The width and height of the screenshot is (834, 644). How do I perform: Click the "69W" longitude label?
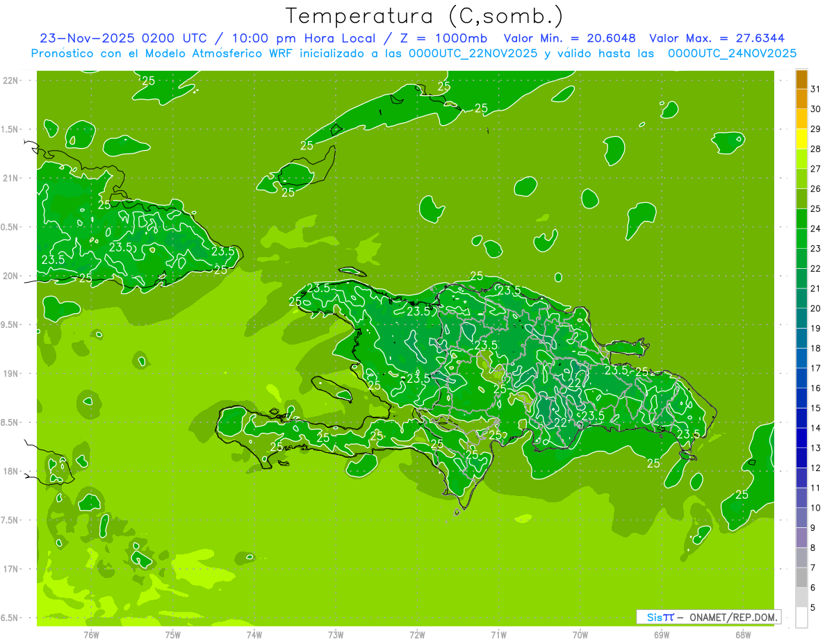pos(661,635)
